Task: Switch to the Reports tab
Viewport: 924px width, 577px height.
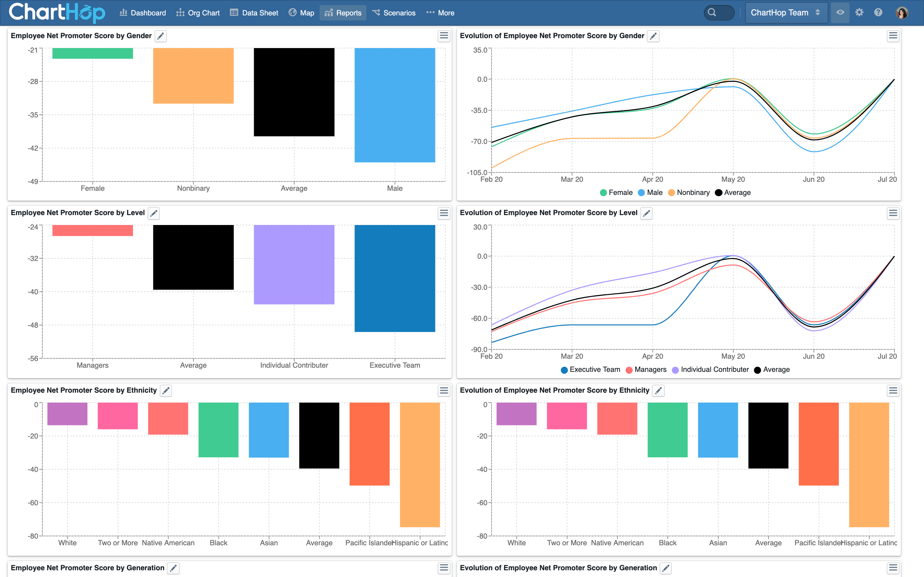Action: 343,13
